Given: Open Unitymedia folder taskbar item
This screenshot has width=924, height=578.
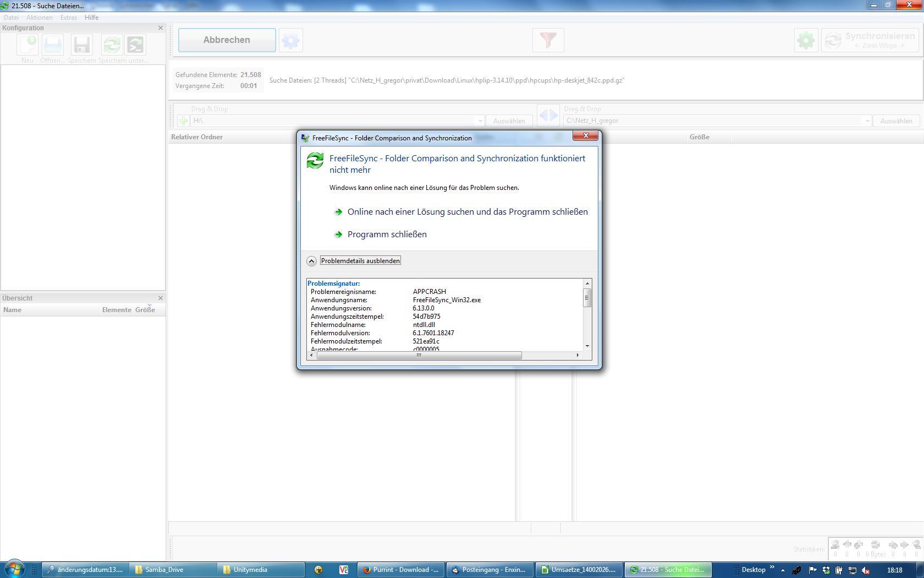Looking at the screenshot, I should (x=261, y=570).
